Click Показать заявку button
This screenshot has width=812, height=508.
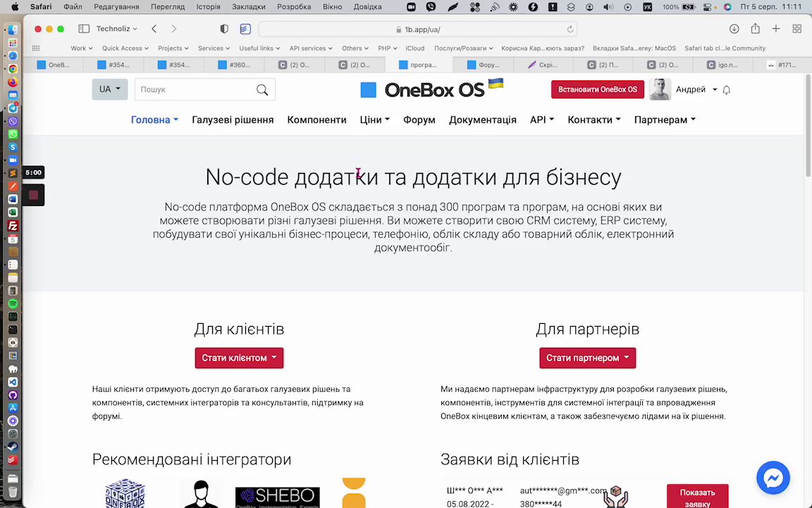pyautogui.click(x=697, y=497)
